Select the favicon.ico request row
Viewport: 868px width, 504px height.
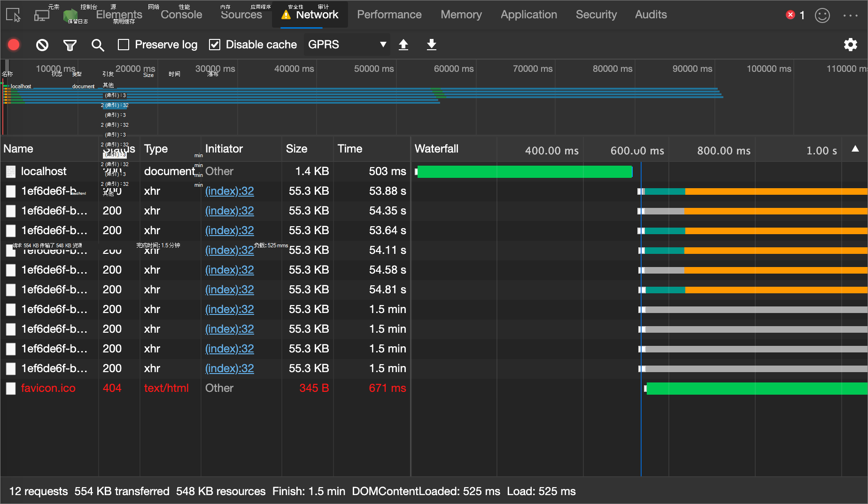[x=48, y=388]
